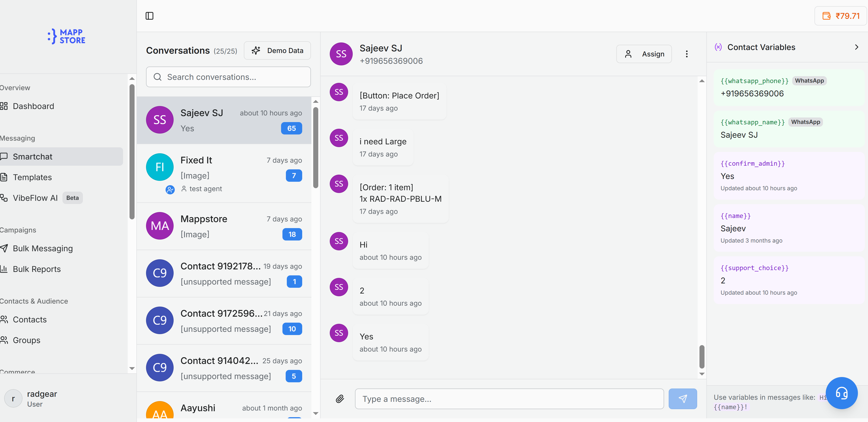The height and width of the screenshot is (422, 868).
Task: Select the Smartchat chat bubble icon
Action: (4, 156)
